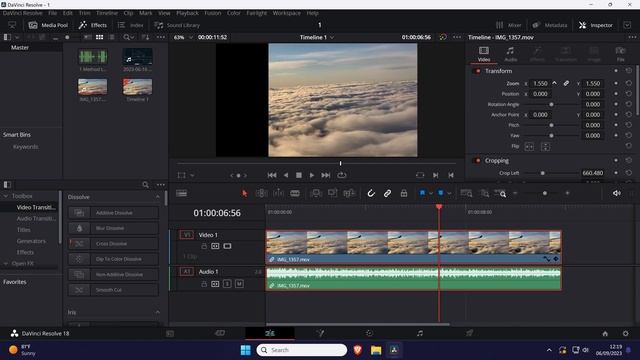Lock the Video 1 track
Image resolution: width=640 pixels, height=360 pixels.
(x=204, y=246)
